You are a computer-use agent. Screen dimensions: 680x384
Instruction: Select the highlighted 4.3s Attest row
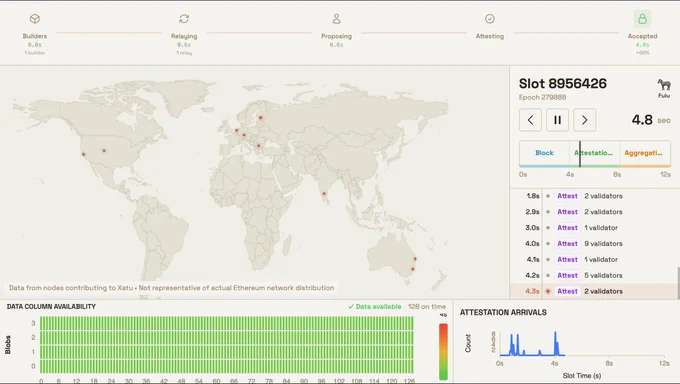(595, 291)
